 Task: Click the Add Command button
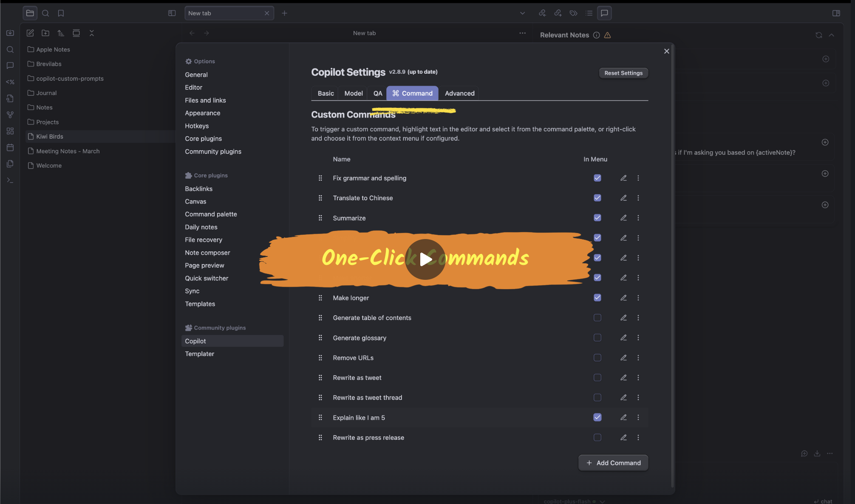pos(613,463)
